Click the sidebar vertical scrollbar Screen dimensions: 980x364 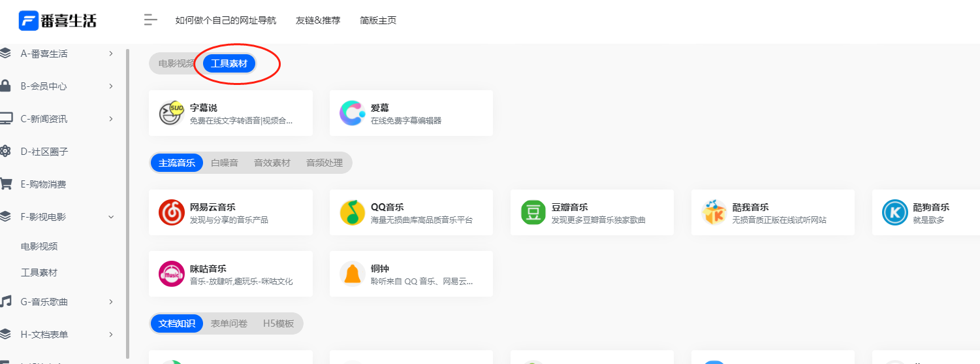pos(127,203)
